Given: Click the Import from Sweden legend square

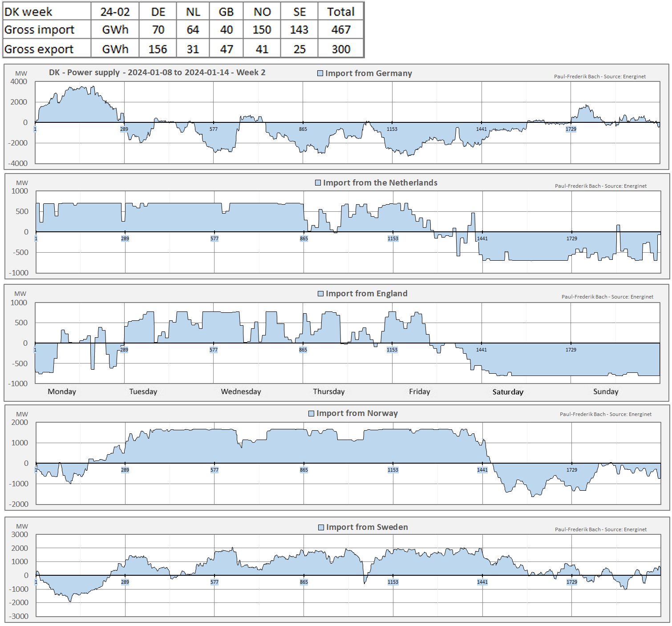Looking at the screenshot, I should point(321,527).
